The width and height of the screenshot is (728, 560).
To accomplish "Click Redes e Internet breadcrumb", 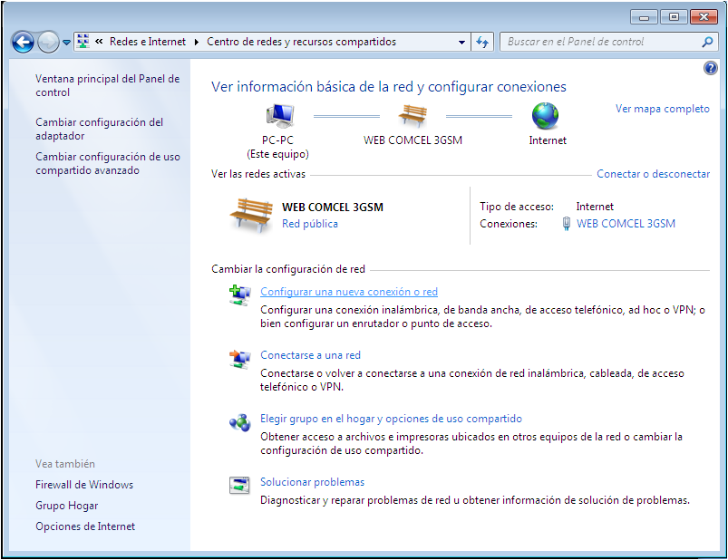I will [148, 42].
